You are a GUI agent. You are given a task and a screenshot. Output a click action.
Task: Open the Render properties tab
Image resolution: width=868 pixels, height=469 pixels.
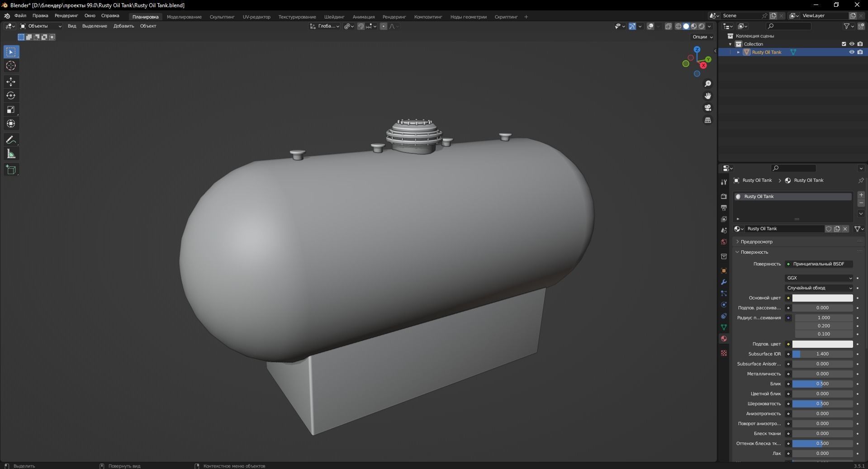pos(724,196)
